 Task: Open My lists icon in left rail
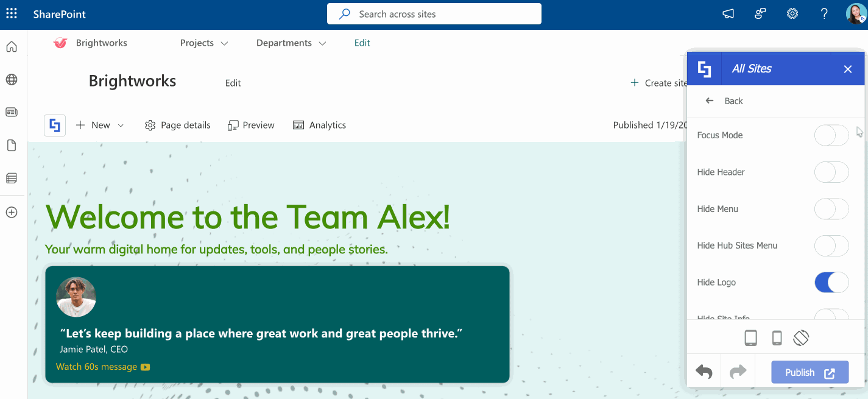12,178
